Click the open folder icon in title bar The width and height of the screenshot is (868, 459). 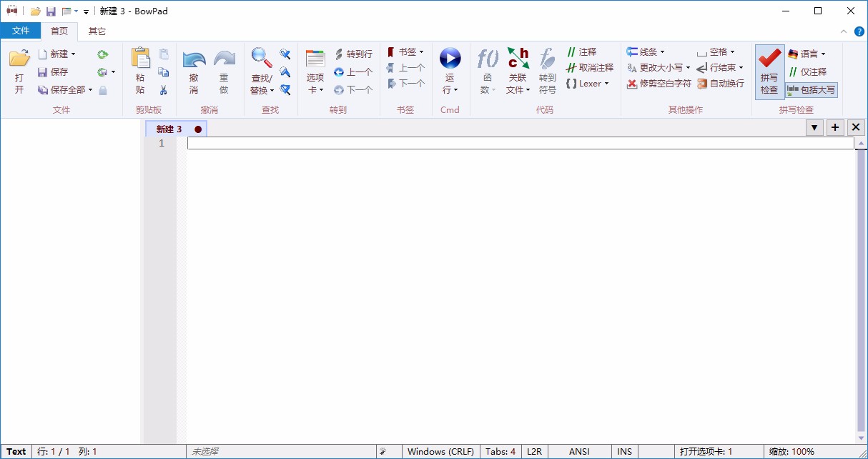click(x=35, y=11)
